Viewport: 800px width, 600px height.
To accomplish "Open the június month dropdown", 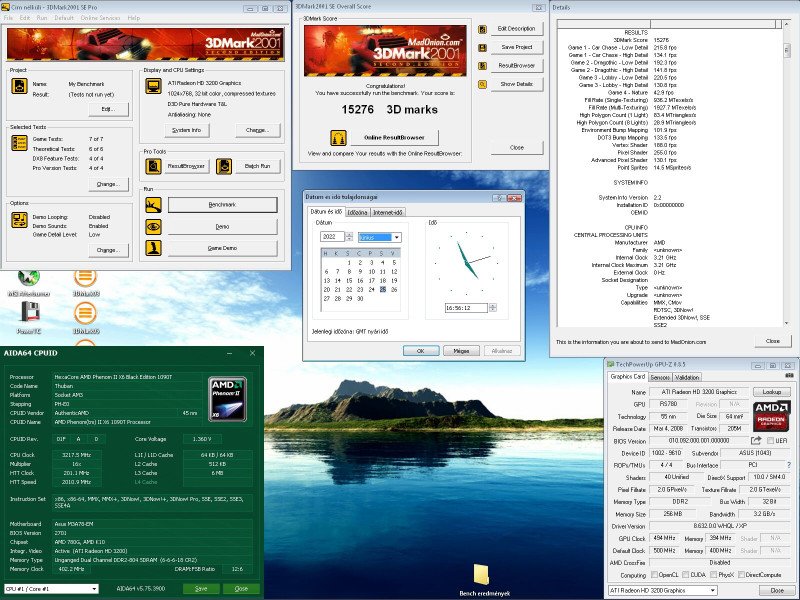I will click(x=379, y=237).
